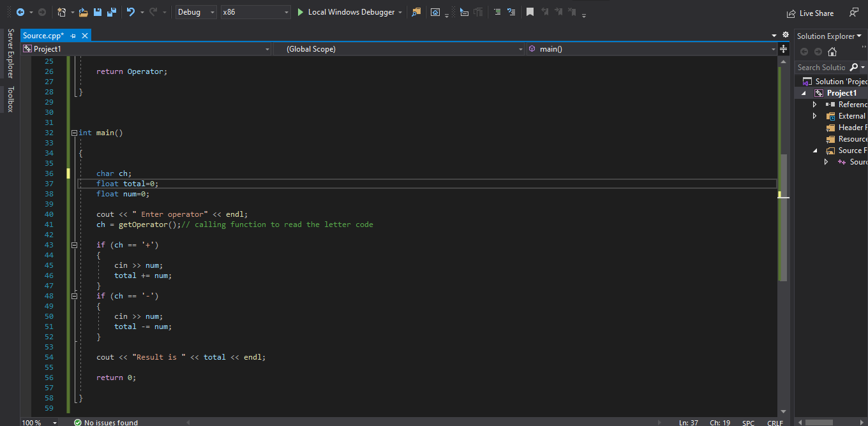Click the Ln: 37 status bar entry

click(x=687, y=422)
